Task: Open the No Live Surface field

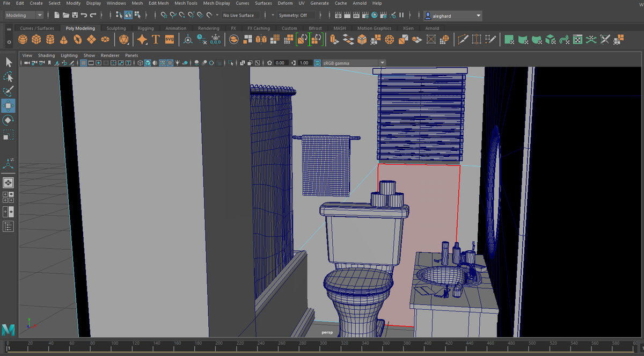Action: pos(240,15)
